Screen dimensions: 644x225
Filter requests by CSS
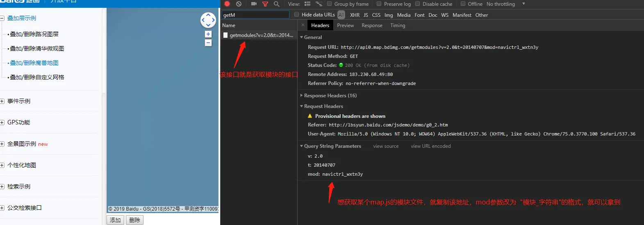pyautogui.click(x=376, y=15)
